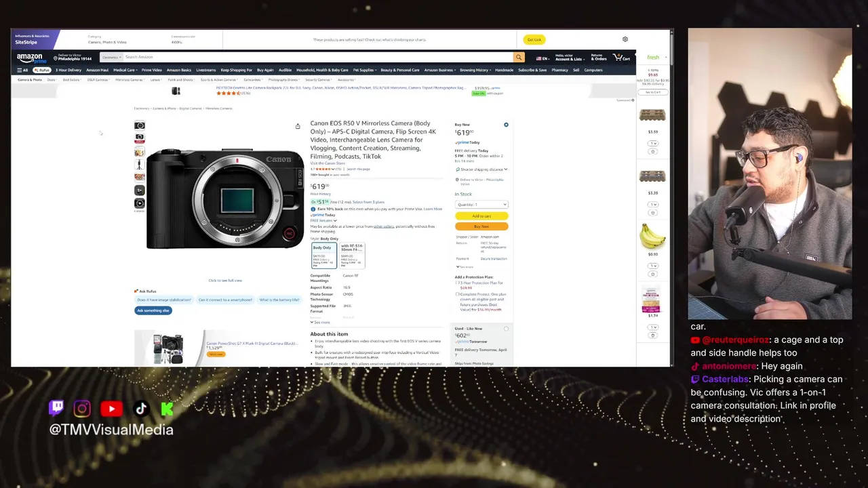Screen dimensions: 868x488
Task: Expand See more under the Payment row
Action: (x=465, y=267)
